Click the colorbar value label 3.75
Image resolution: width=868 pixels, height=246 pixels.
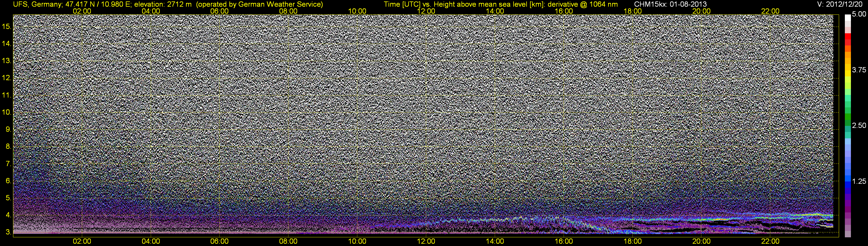pos(859,70)
